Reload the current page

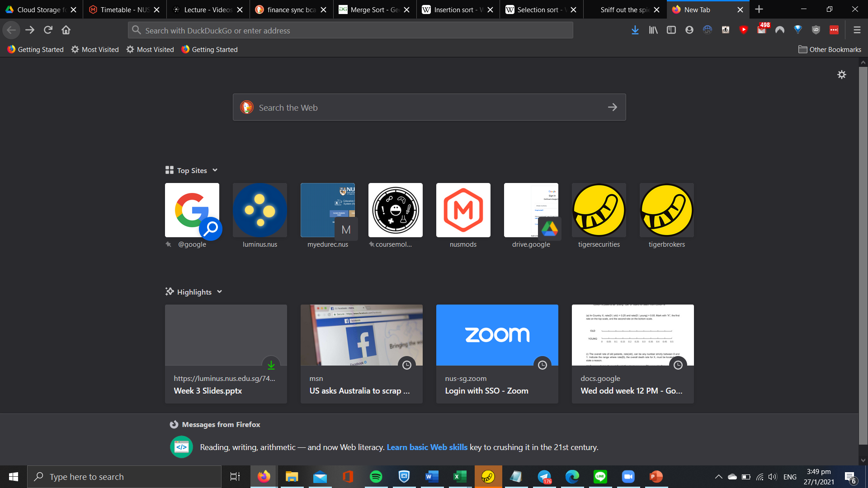48,30
